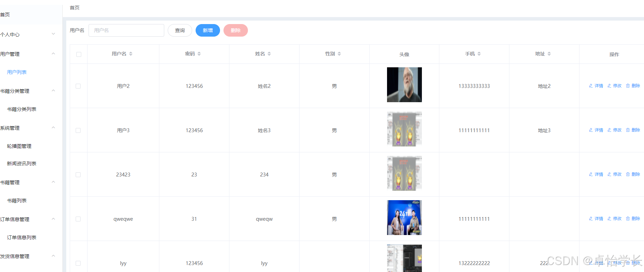Collapse the 用户管理 menu chevron
Image resolution: width=644 pixels, height=272 pixels.
53,53
